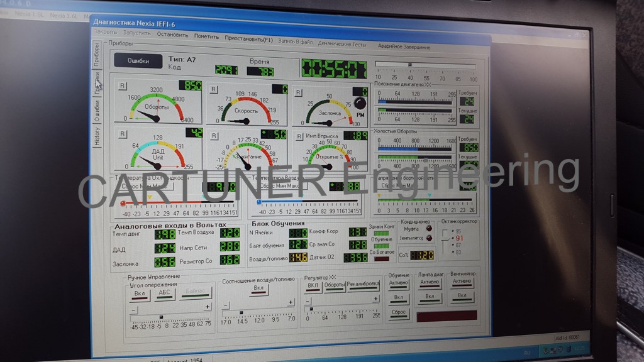Click the 'Тип: A7' label
The image size is (644, 362).
182,60
